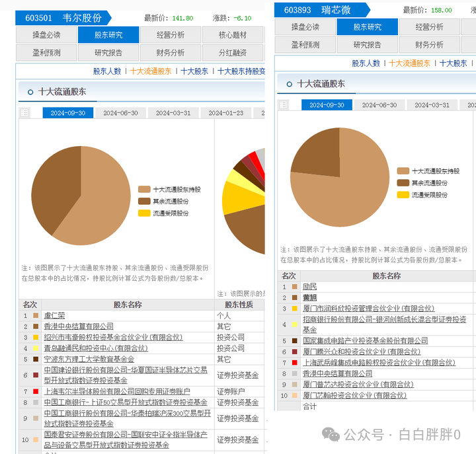Select 2024-01-23 date tab in 韦尔股份 panel
Image resolution: width=476 pixels, height=454 pixels.
coord(226,113)
